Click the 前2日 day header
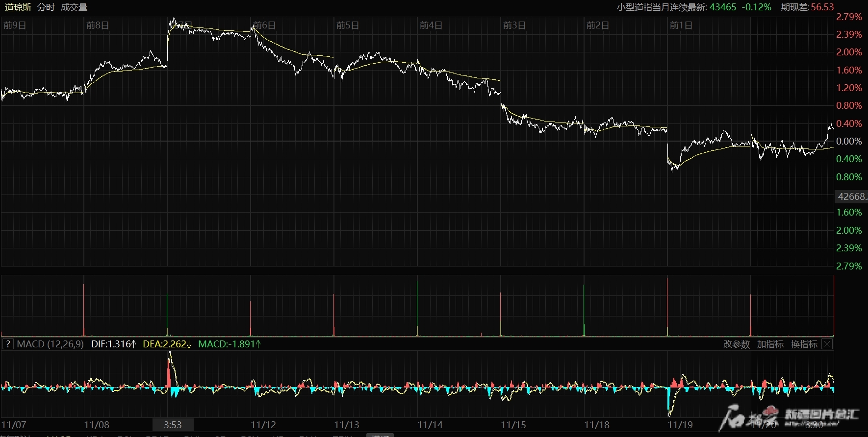 point(598,25)
